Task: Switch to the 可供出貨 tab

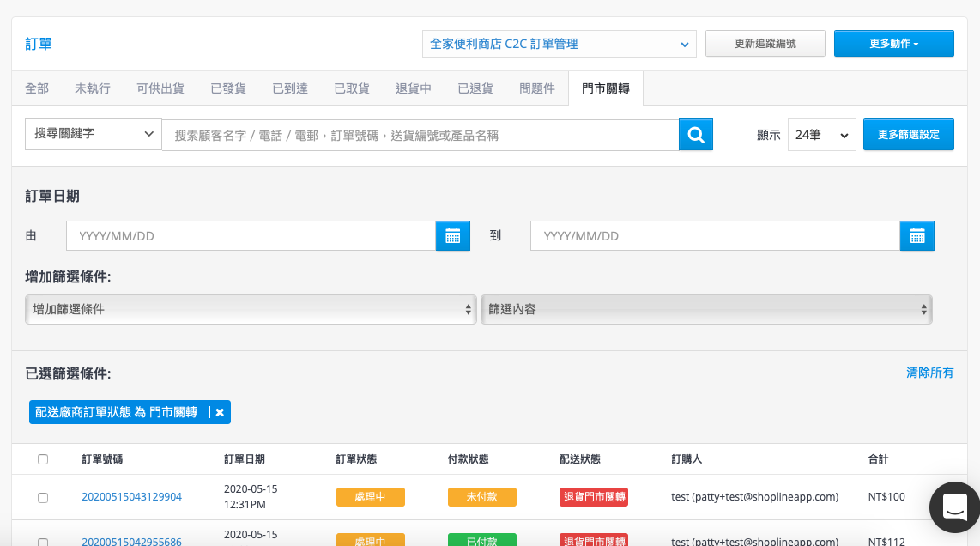Action: [x=160, y=88]
